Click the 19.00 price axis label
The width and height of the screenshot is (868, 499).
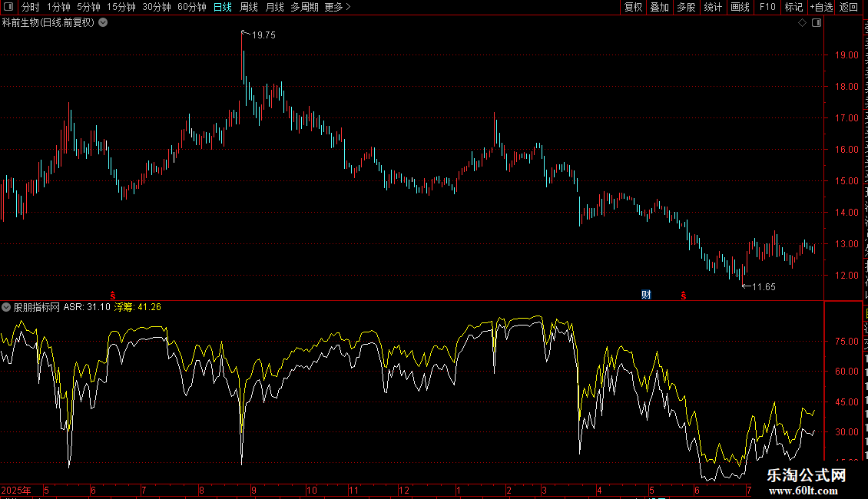(847, 55)
